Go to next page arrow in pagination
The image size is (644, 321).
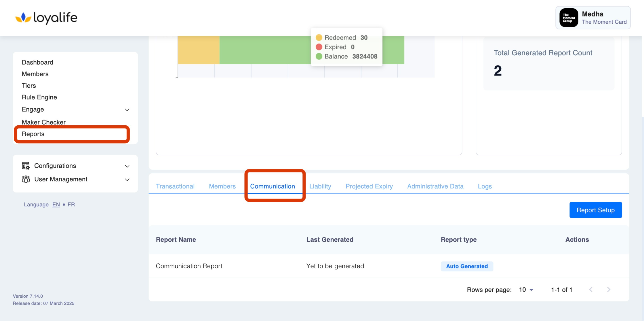click(608, 290)
